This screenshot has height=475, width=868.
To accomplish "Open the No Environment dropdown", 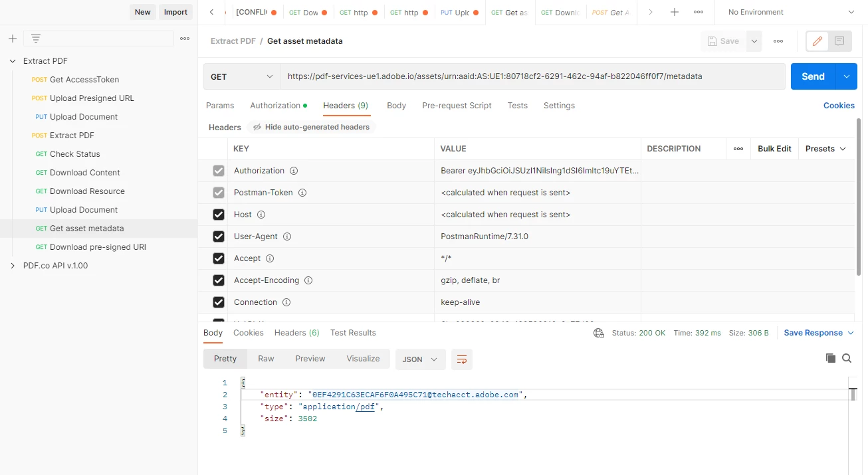I will [x=792, y=12].
